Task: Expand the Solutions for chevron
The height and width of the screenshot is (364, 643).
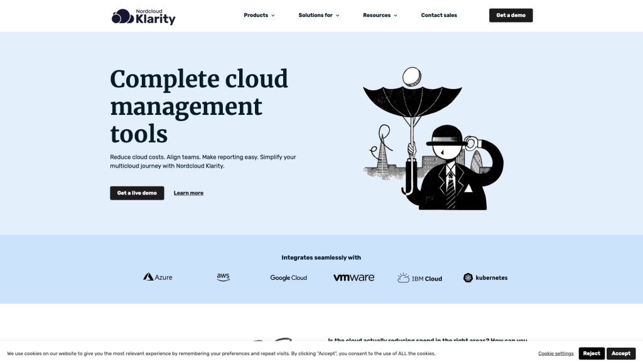Action: coord(337,16)
